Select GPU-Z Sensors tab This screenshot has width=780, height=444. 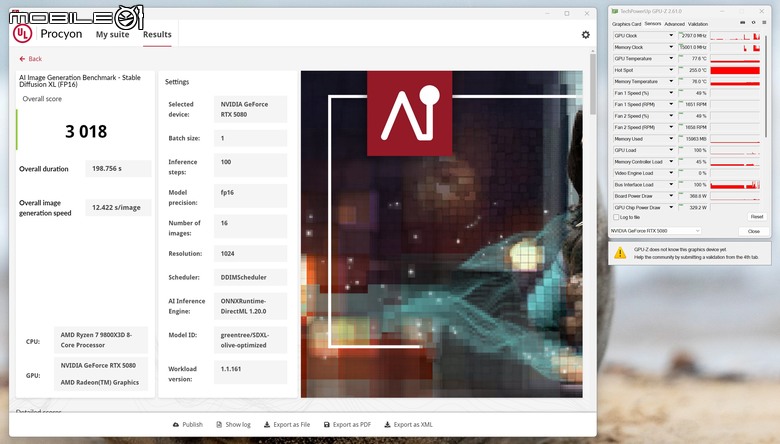point(653,24)
